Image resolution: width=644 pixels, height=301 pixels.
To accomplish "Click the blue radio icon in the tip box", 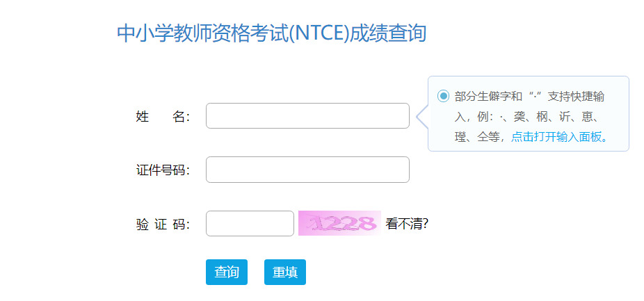I will pyautogui.click(x=443, y=96).
